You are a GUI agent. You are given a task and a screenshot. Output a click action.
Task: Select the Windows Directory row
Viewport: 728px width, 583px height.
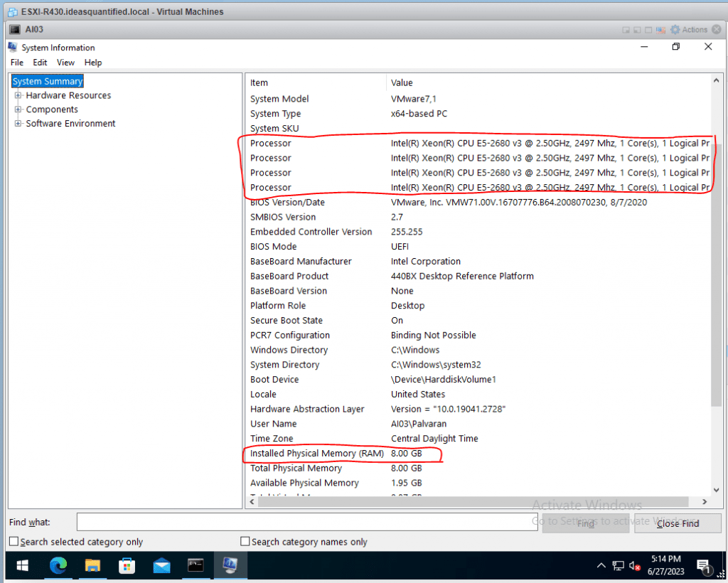[478, 350]
